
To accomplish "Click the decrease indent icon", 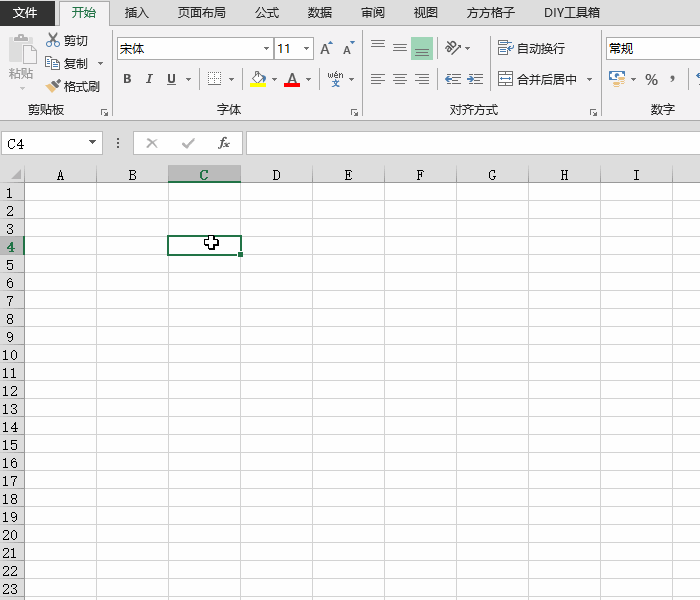I will coord(453,79).
